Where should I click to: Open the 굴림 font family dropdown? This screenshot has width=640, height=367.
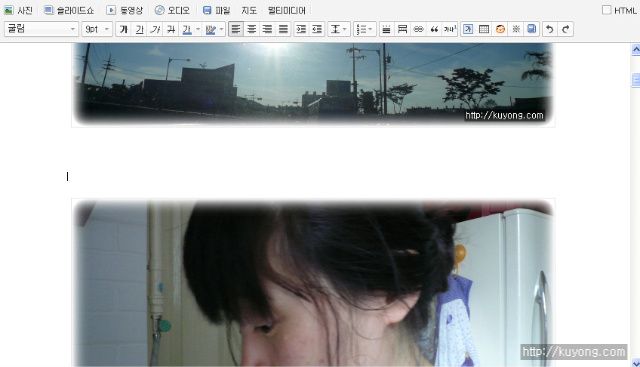[41, 29]
